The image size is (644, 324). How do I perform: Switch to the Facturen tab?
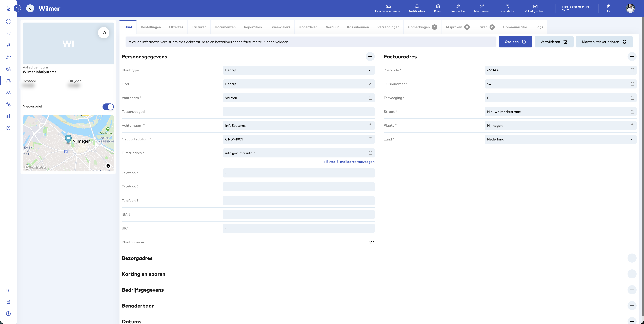click(x=199, y=27)
